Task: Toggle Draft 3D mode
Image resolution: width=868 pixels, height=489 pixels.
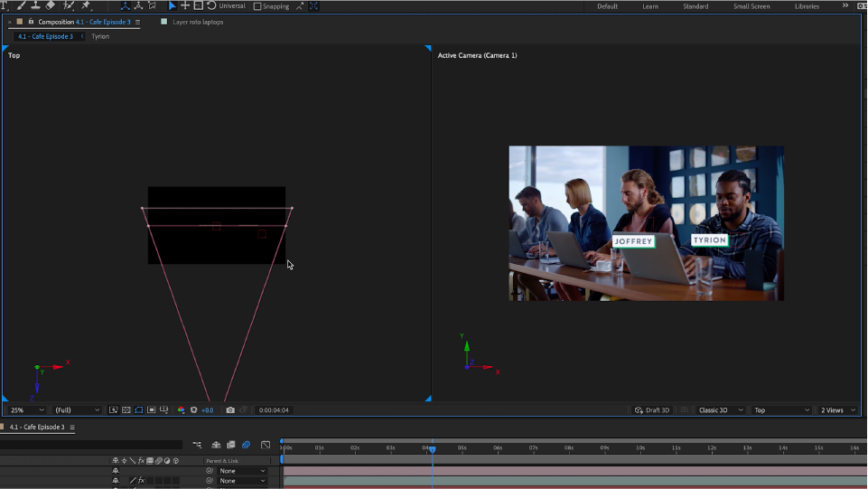Action: click(x=652, y=410)
